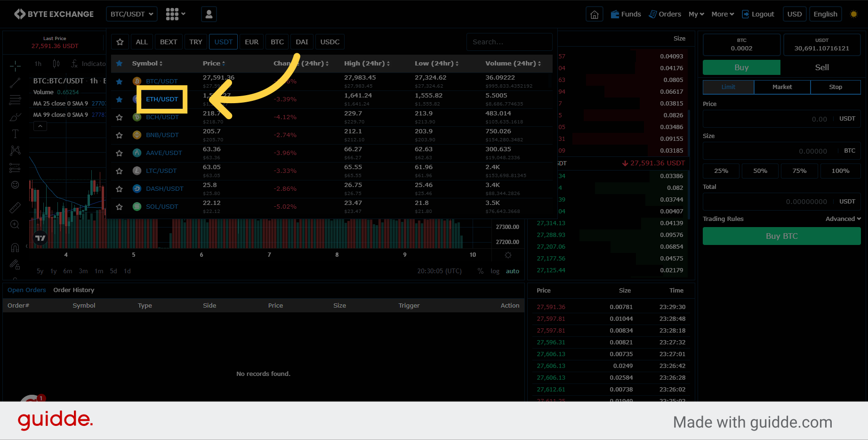The image size is (868, 440).
Task: Open the Funds page link
Action: [626, 14]
